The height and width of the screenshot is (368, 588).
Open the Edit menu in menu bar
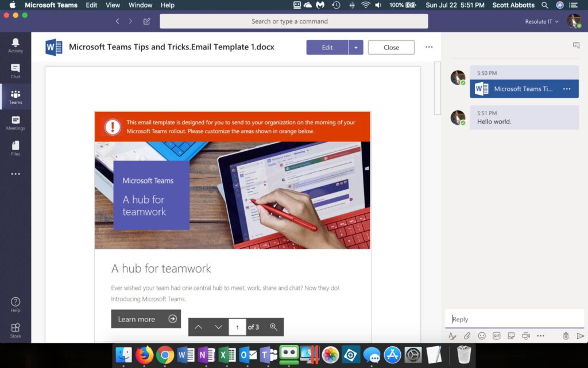point(91,5)
